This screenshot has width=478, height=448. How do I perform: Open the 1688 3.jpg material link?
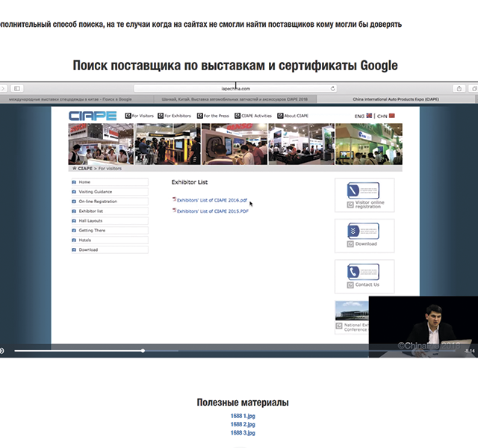[243, 432]
